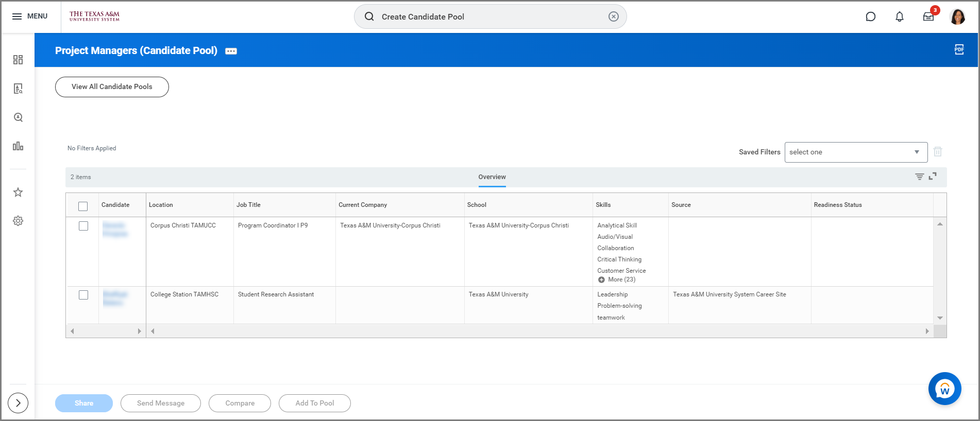This screenshot has height=421, width=980.
Task: Click the Create Candidate Pool search field
Action: pyautogui.click(x=489, y=17)
